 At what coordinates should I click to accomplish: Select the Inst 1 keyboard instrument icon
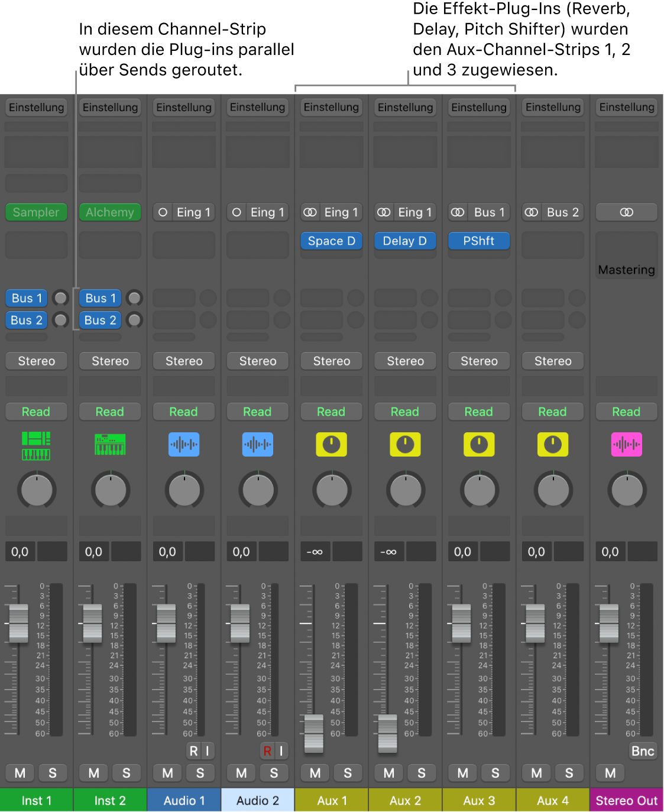36,444
